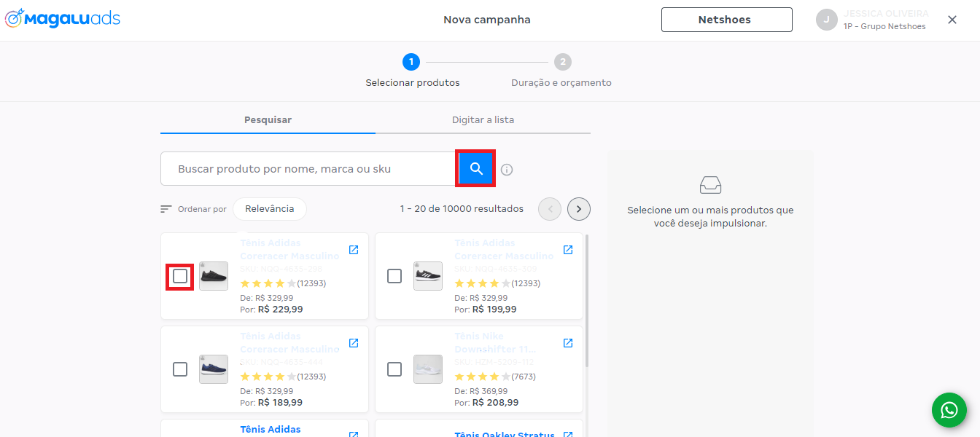Focus the Buscar produto search field

click(x=308, y=168)
